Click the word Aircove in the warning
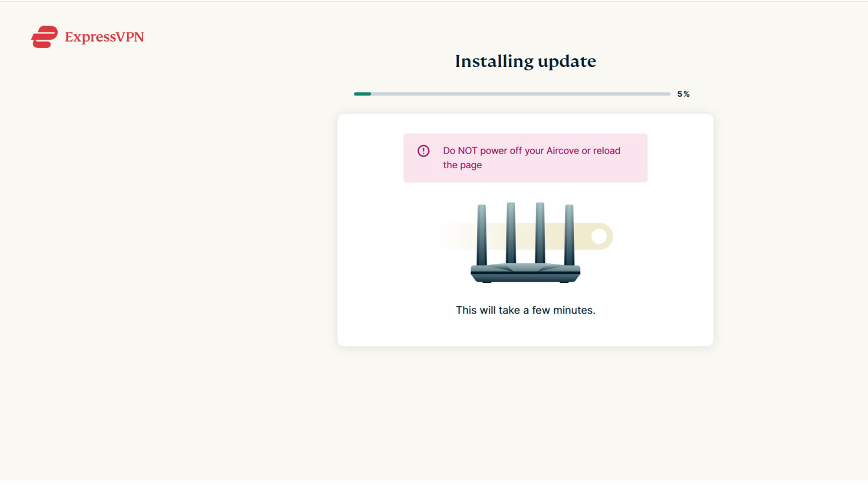 click(x=562, y=151)
